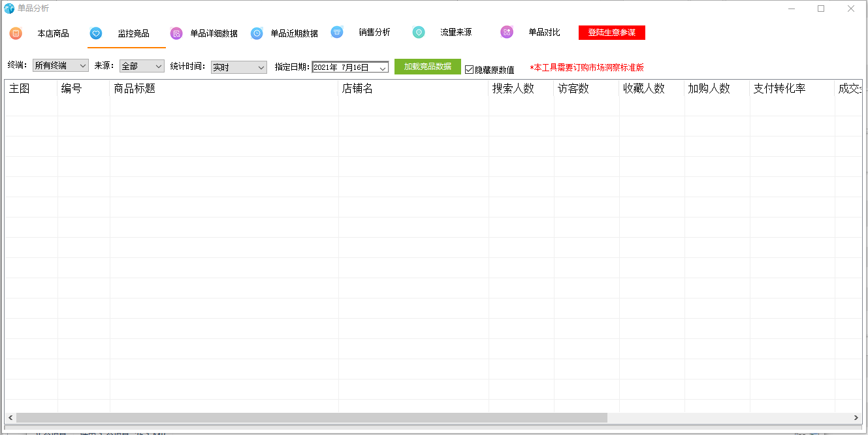Image resolution: width=868 pixels, height=435 pixels.
Task: Switch to the 销售分析 tab
Action: (x=374, y=32)
